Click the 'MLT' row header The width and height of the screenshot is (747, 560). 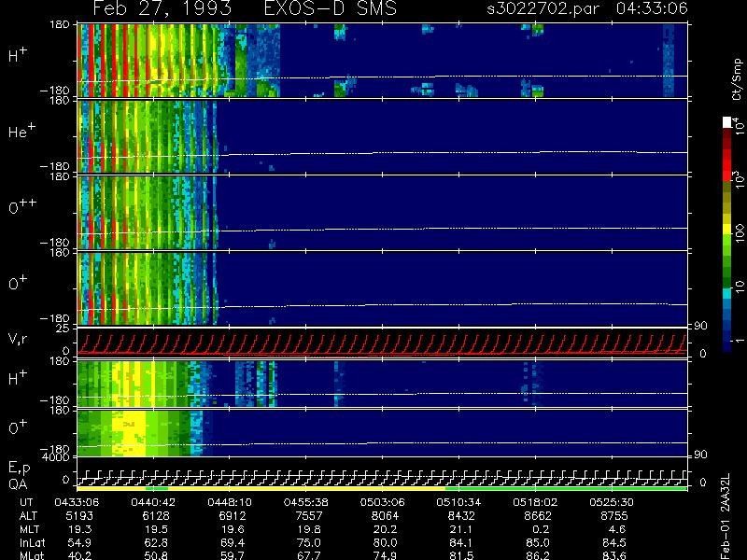click(29, 529)
